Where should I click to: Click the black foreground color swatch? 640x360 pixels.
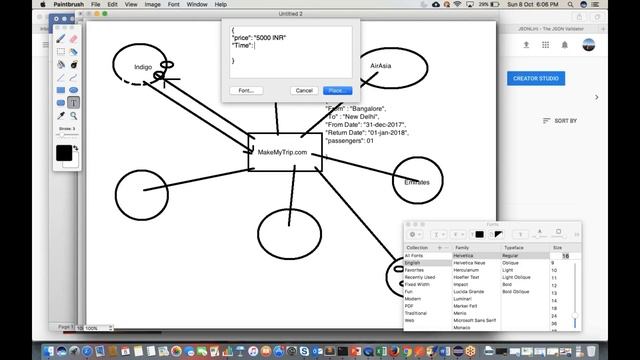[x=64, y=153]
